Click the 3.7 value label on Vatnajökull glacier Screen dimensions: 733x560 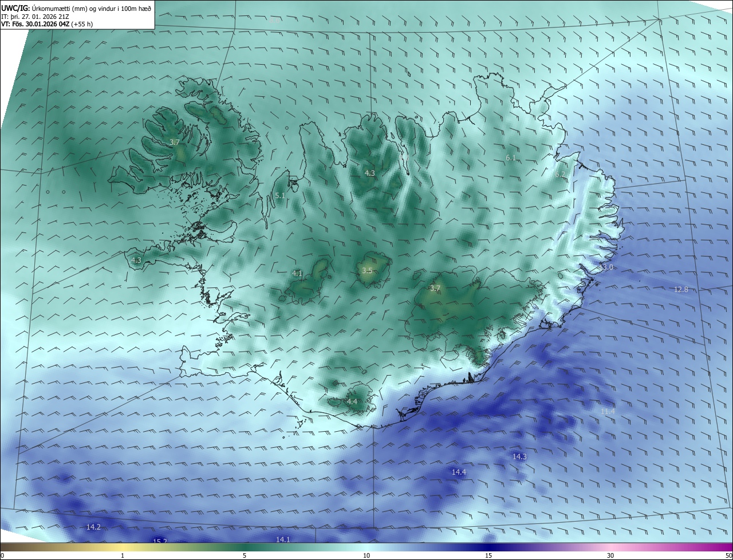point(435,288)
